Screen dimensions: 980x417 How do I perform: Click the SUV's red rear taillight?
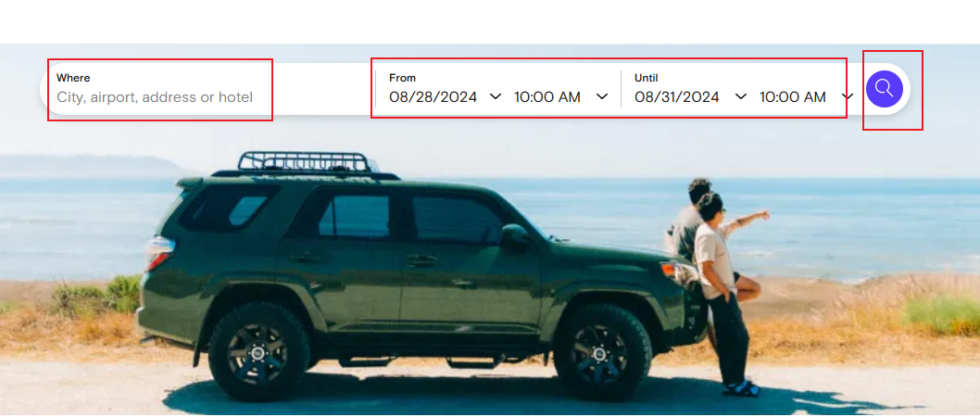coord(158,253)
